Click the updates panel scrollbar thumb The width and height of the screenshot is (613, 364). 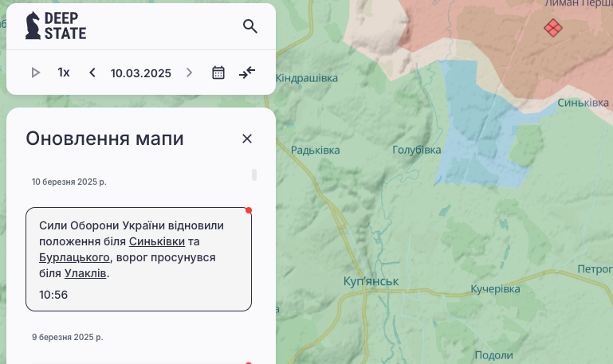(254, 174)
